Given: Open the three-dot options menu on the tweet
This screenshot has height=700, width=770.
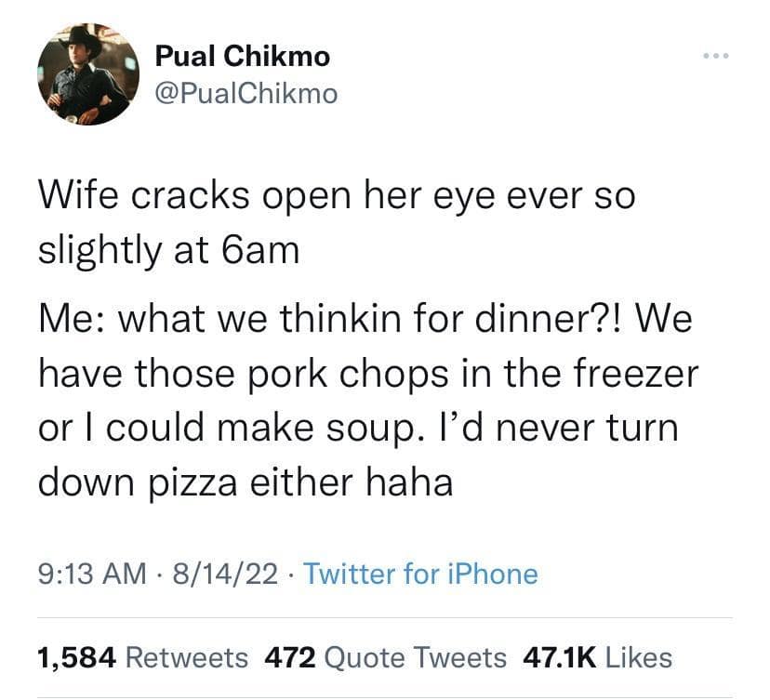Looking at the screenshot, I should pyautogui.click(x=716, y=56).
